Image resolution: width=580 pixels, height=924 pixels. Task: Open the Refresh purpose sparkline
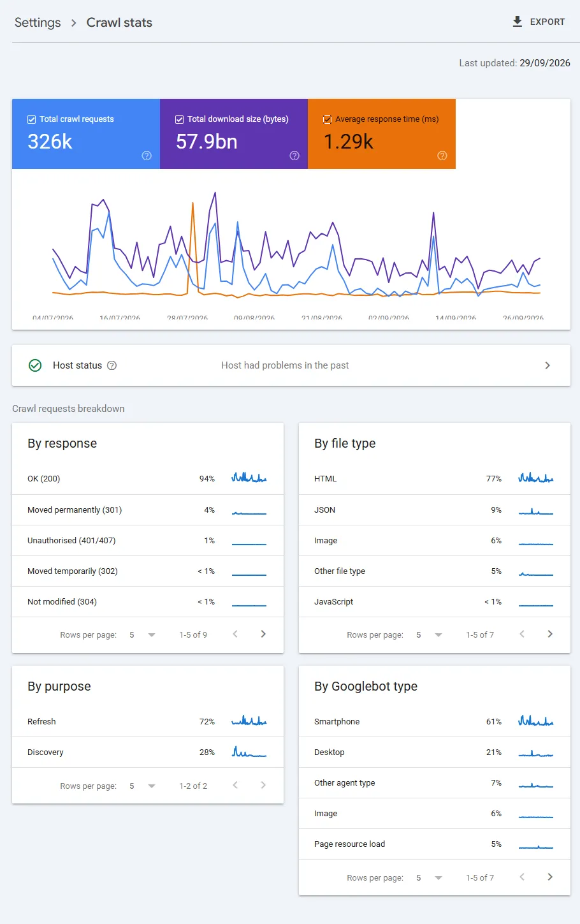click(x=249, y=721)
